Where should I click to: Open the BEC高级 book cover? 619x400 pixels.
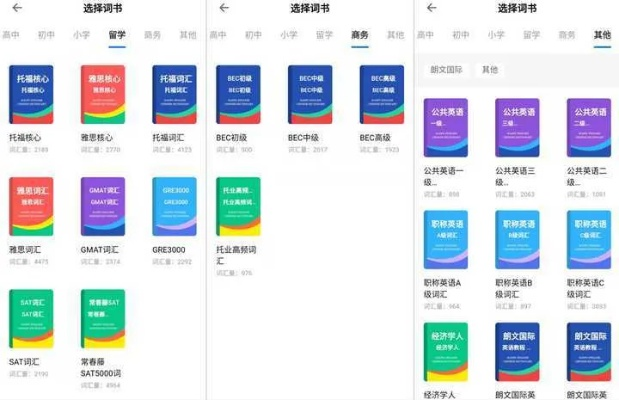[x=382, y=94]
